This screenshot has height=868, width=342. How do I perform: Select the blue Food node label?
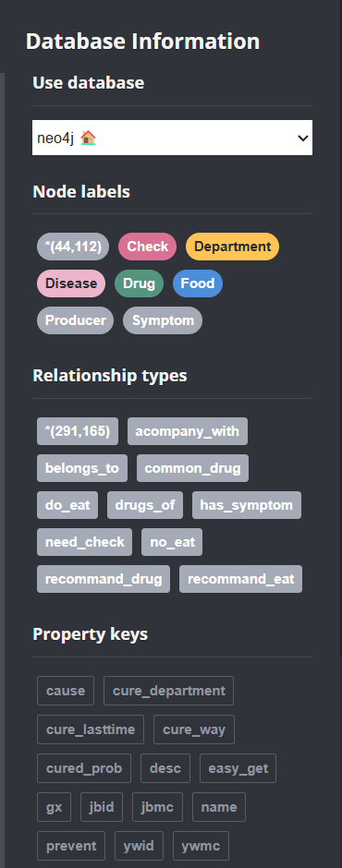tap(198, 283)
